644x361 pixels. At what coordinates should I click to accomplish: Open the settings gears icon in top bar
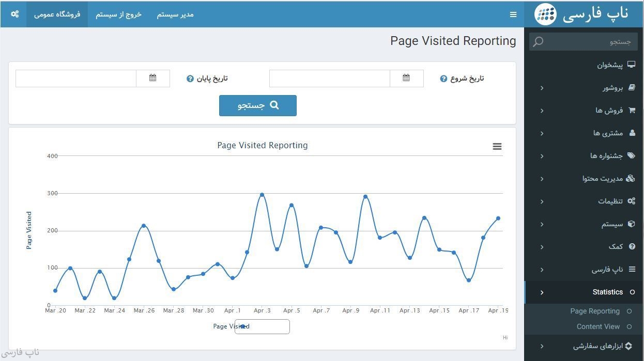tap(15, 14)
